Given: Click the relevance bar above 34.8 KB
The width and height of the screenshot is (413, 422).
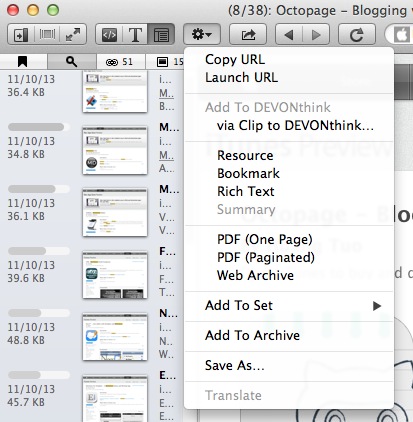Looking at the screenshot, I should [x=39, y=127].
